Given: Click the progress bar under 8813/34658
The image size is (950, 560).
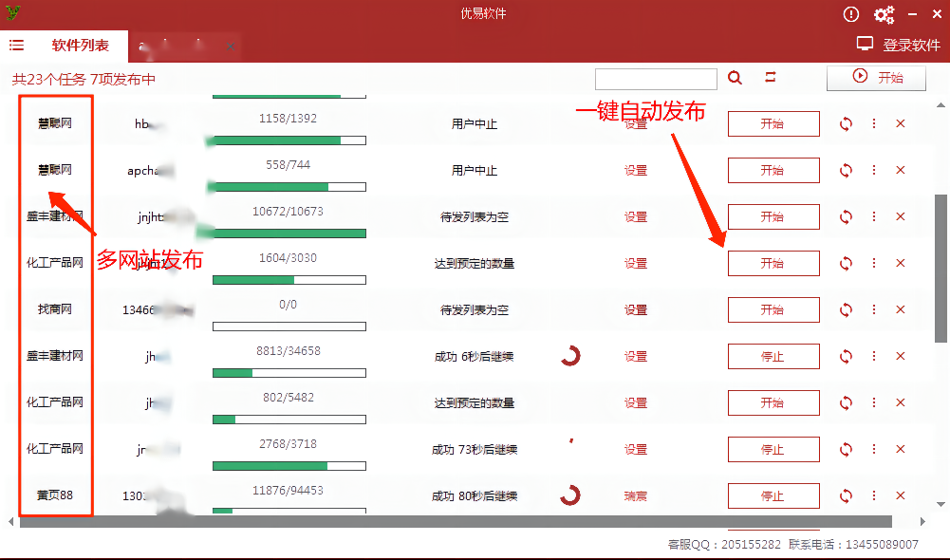Looking at the screenshot, I should coord(289,373).
